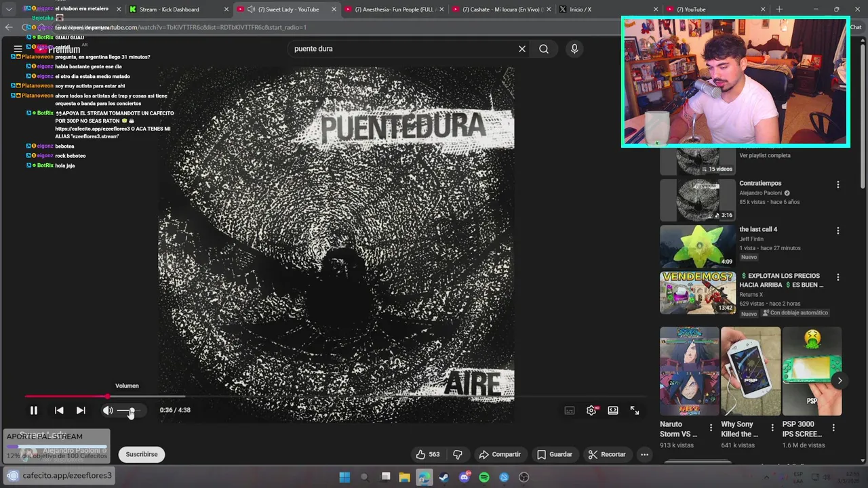Open the tab search dropdown arrow
This screenshot has width=868, height=488.
[x=9, y=9]
